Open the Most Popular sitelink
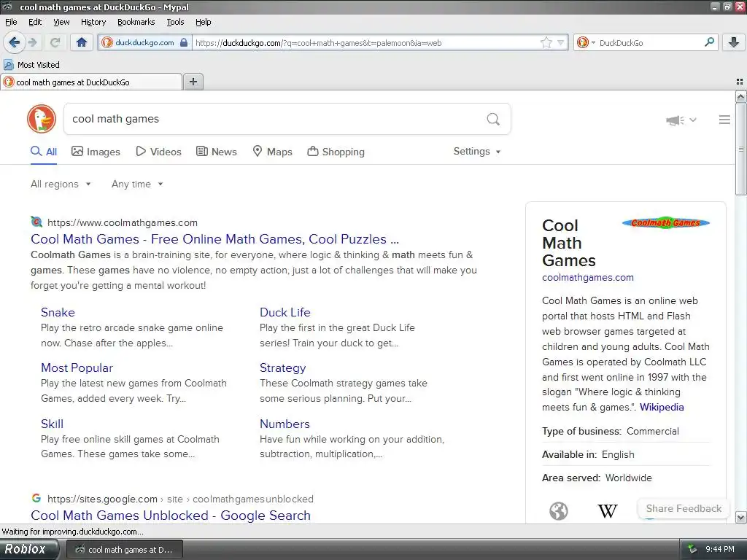Screen dimensions: 747x560 click(77, 367)
